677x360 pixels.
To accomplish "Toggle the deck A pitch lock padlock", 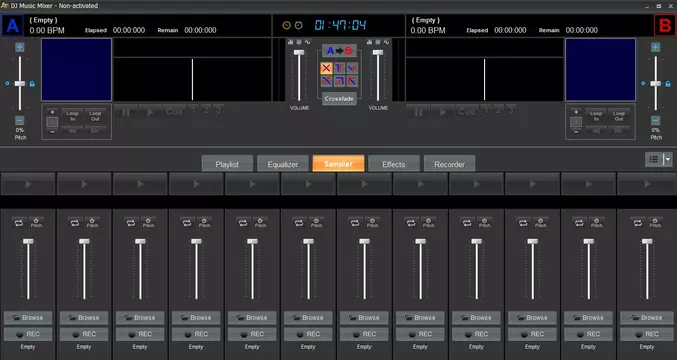I will pyautogui.click(x=32, y=84).
